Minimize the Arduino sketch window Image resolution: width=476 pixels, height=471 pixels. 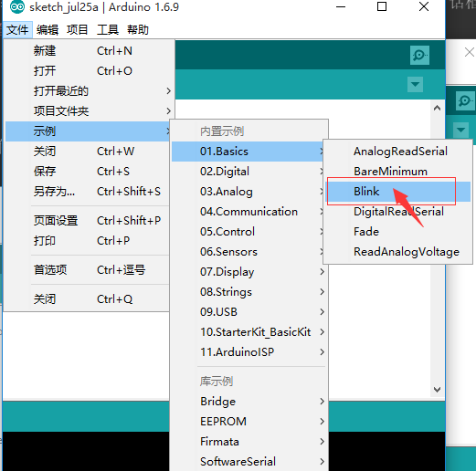(x=341, y=6)
